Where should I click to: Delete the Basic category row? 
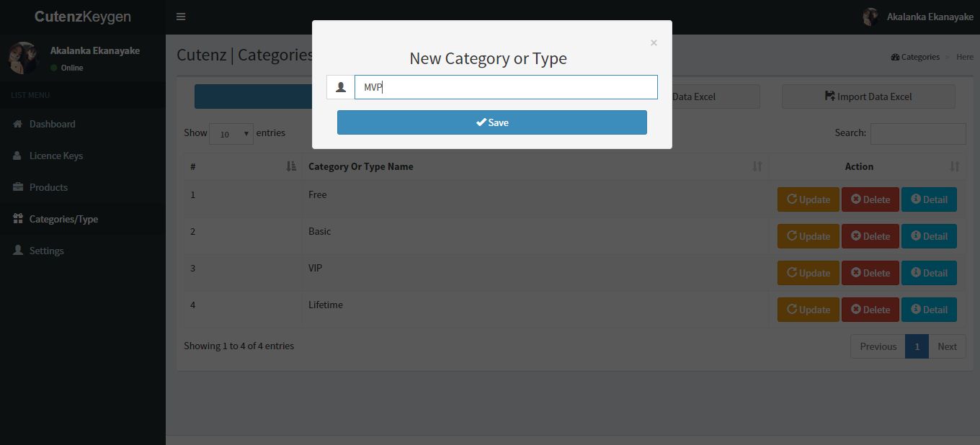pyautogui.click(x=870, y=236)
